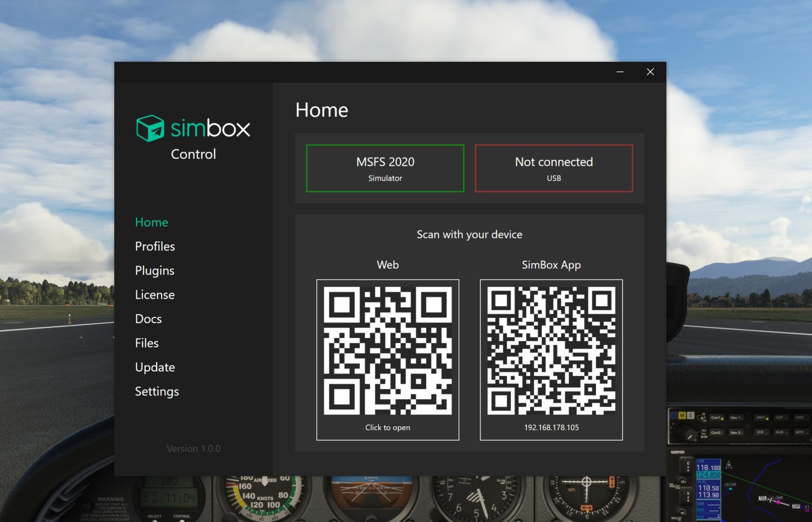This screenshot has height=522, width=812.
Task: Open the Plugins section
Action: tap(154, 270)
